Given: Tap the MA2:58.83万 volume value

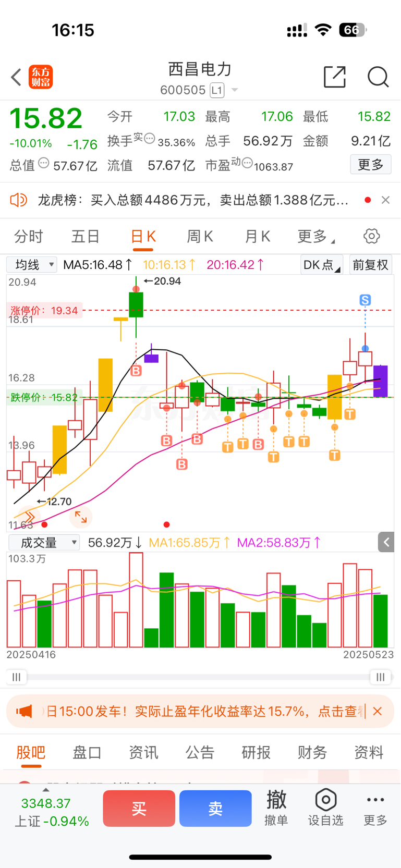Looking at the screenshot, I should (x=279, y=543).
